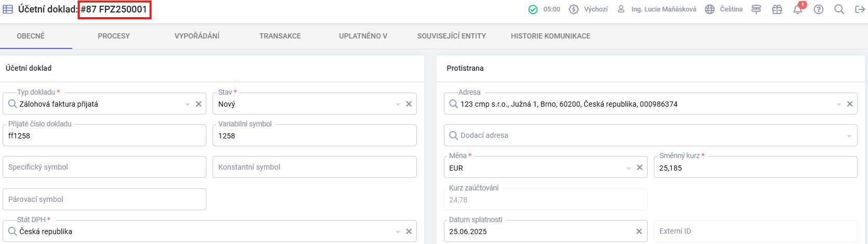Click the green session timer check icon
Image resolution: width=868 pixels, height=244 pixels.
[x=533, y=9]
